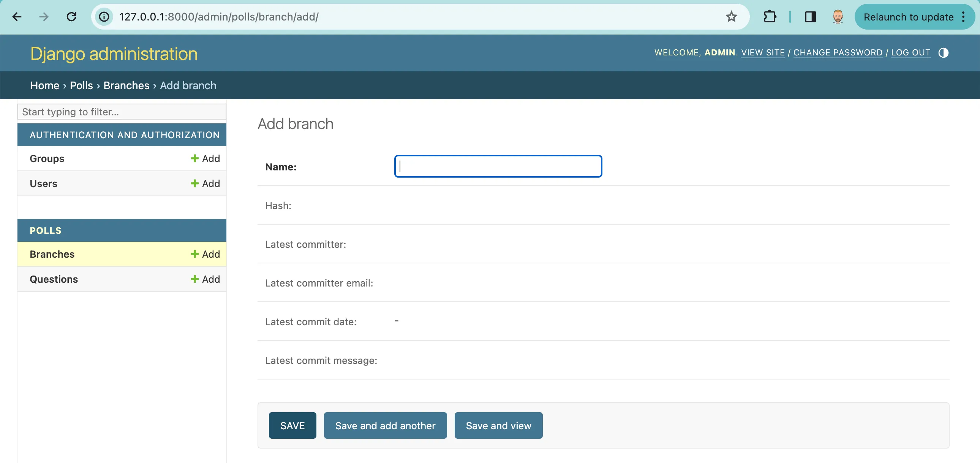Go to Polls in the breadcrumb

(81, 85)
